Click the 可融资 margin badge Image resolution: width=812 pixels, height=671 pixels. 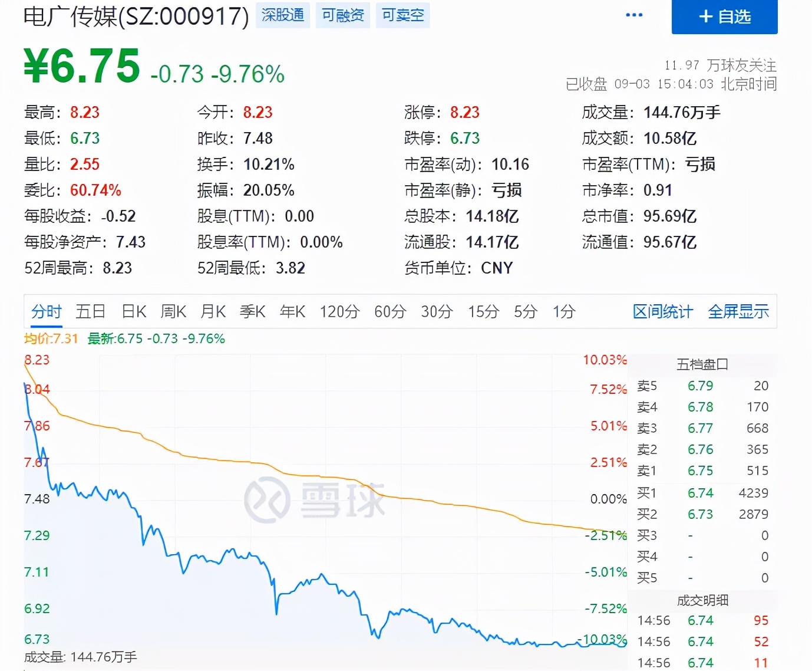click(x=342, y=15)
